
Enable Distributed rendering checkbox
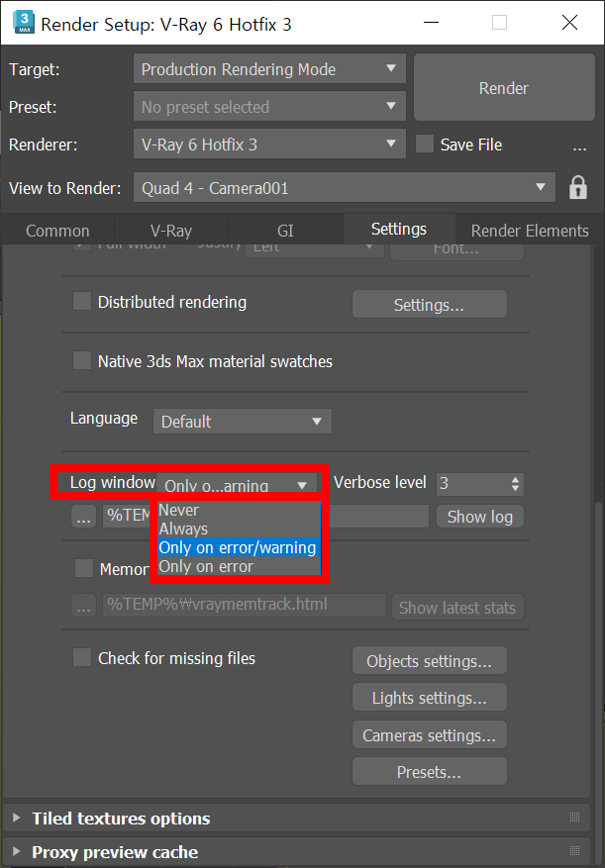pyautogui.click(x=82, y=302)
